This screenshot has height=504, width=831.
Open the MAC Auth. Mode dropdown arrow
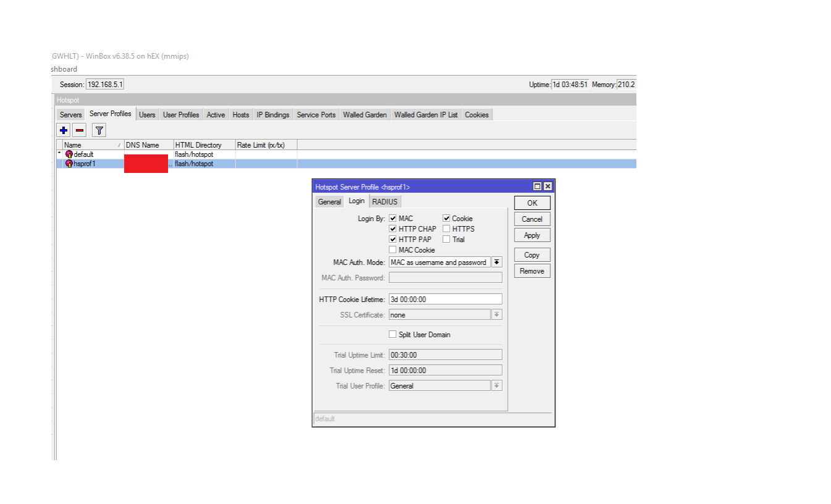pyautogui.click(x=497, y=262)
